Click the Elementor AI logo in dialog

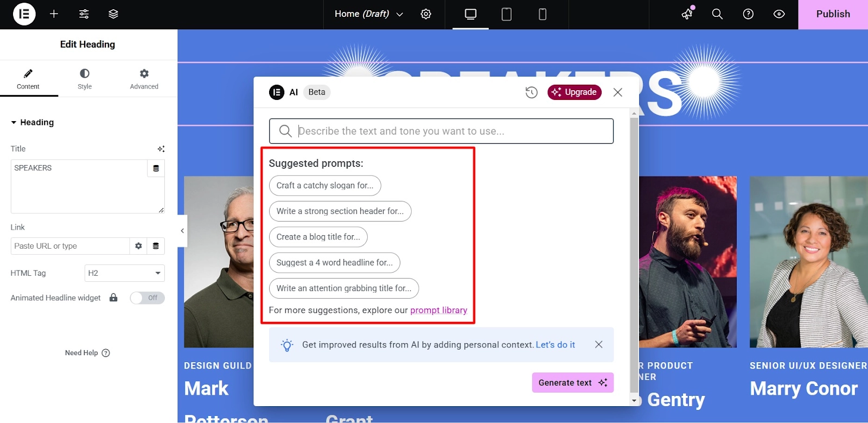pyautogui.click(x=277, y=92)
